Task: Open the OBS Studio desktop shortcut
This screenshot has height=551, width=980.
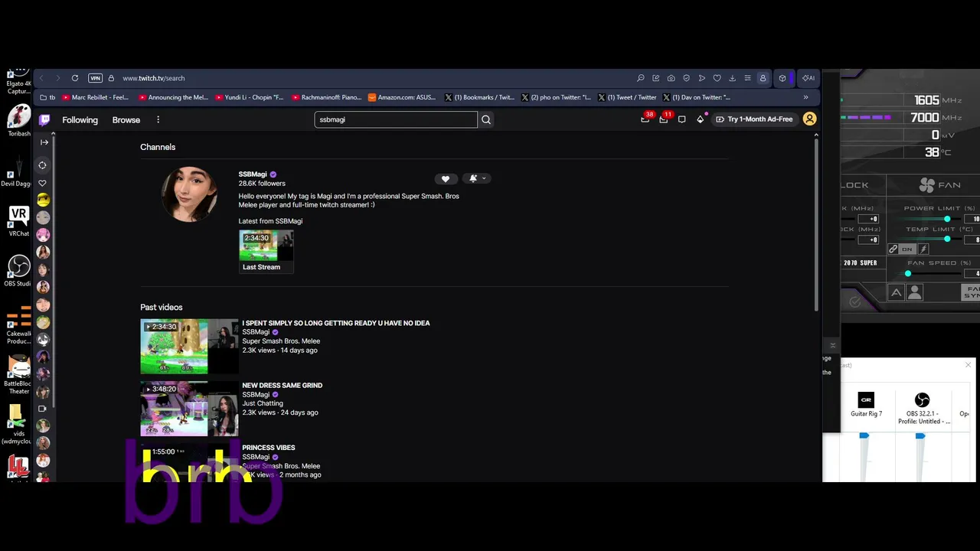Action: point(18,272)
